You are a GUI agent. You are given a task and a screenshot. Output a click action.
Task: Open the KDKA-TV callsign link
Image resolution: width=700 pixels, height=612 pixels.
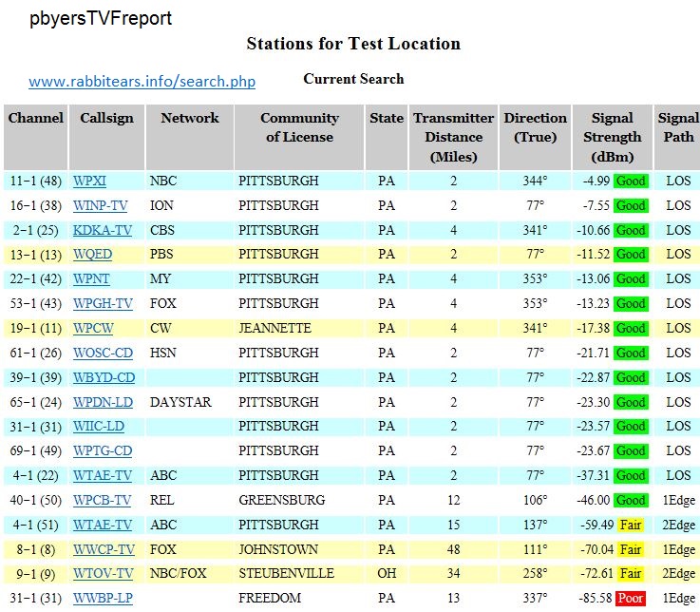coord(103,230)
